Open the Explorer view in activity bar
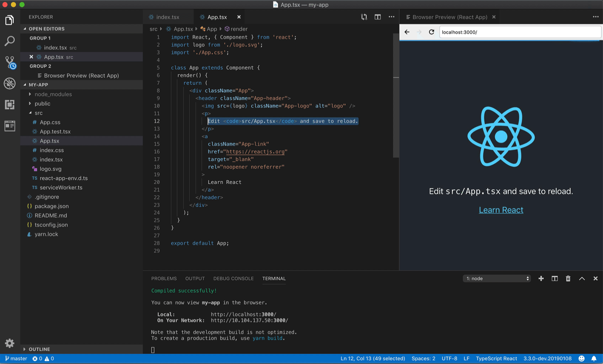603x364 pixels. coord(9,20)
